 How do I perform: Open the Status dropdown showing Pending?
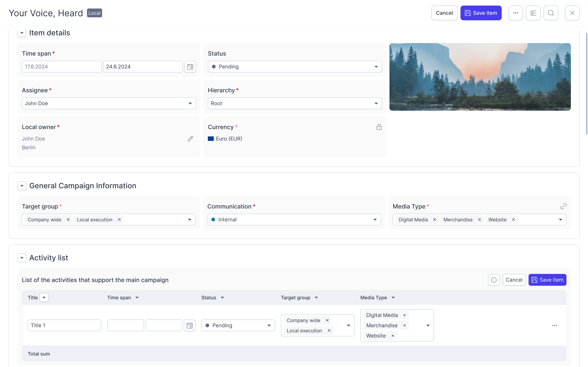[x=295, y=66]
